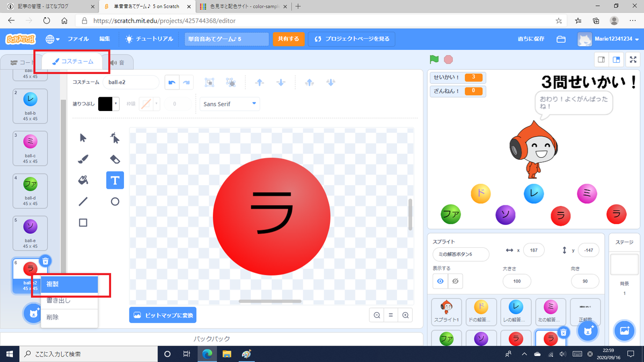
Task: Select the Reshape tool
Action: [115, 138]
